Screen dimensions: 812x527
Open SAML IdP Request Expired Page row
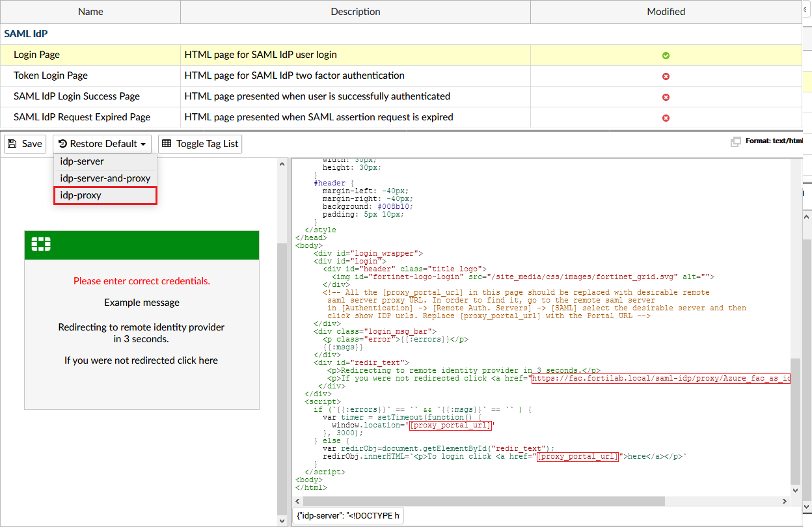pyautogui.click(x=82, y=117)
